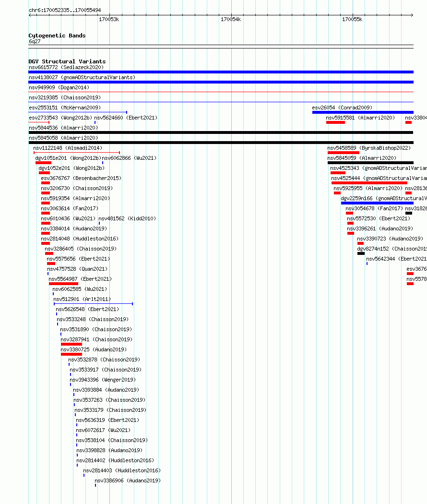Open nsv3393884 (Audano2019) variant
Image resolution: width=427 pixels, height=504 pixels.
pos(106,390)
